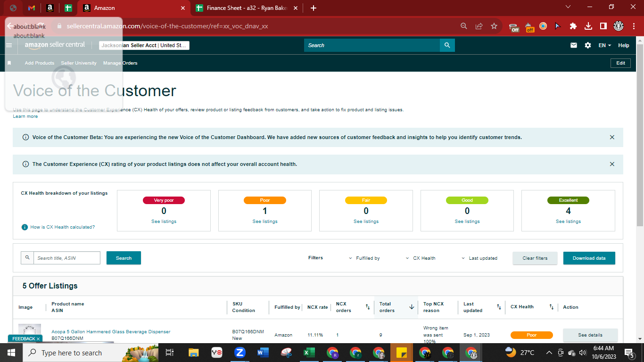Share this page using the address bar icon
The image size is (644, 362).
[479, 26]
